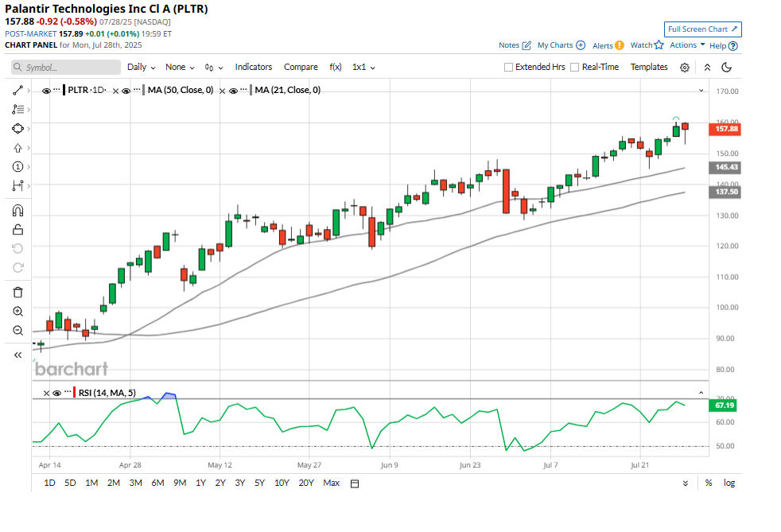Select the trend line drawing tool

pyautogui.click(x=17, y=90)
